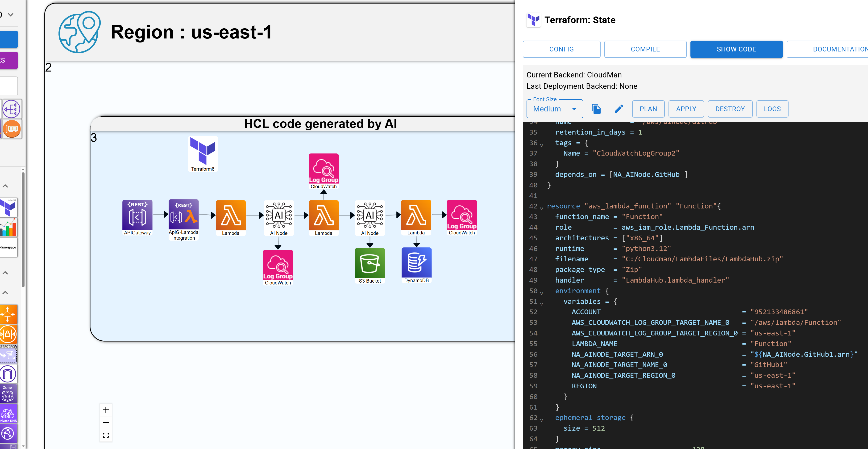Pick the Private DNS icon in the sidebar
The width and height of the screenshot is (868, 449).
[8, 414]
